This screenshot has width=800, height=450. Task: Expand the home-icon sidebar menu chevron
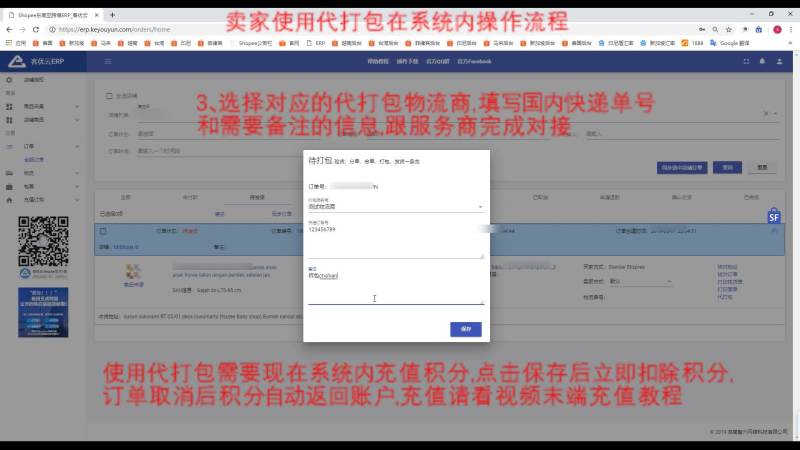(x=77, y=200)
